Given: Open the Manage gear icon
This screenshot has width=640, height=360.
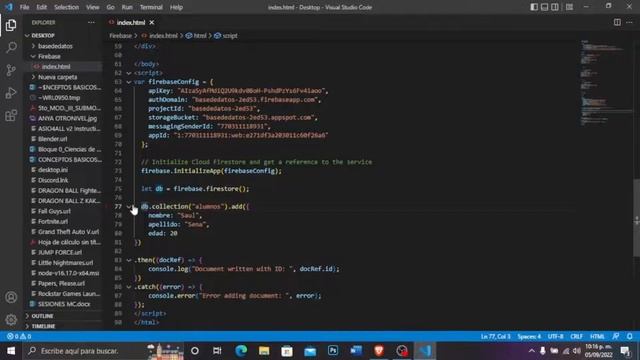Looking at the screenshot, I should pos(11,319).
